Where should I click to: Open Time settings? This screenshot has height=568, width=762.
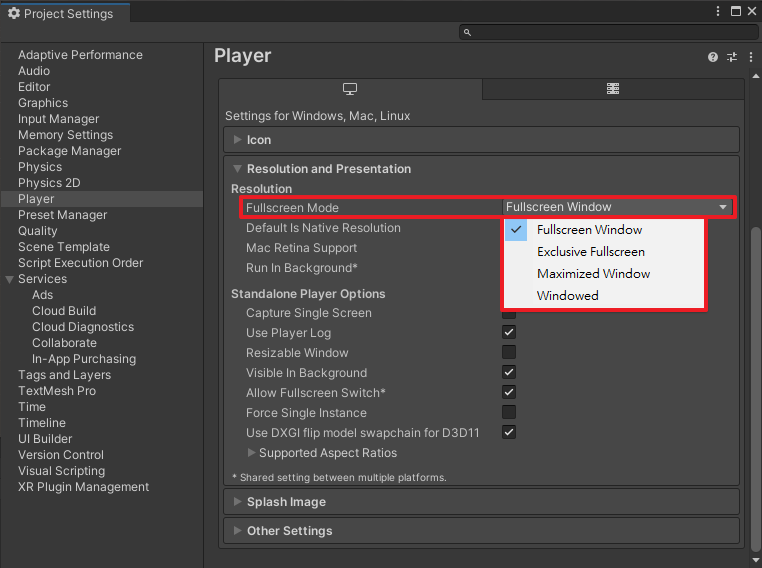point(32,408)
